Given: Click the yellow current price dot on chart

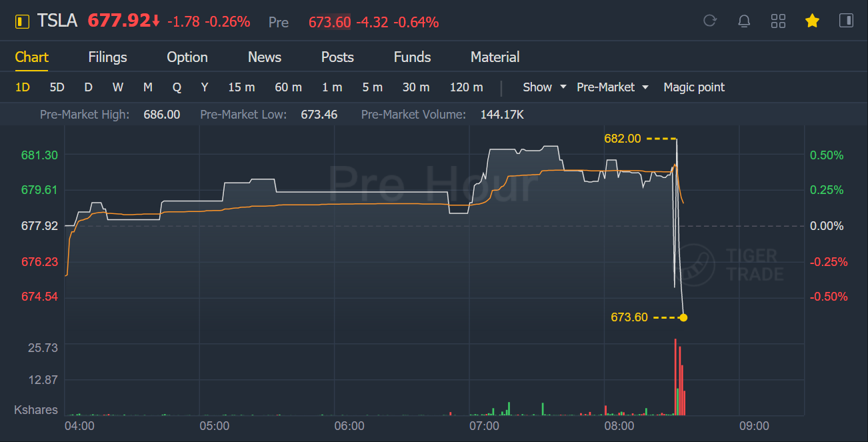Looking at the screenshot, I should click(683, 317).
